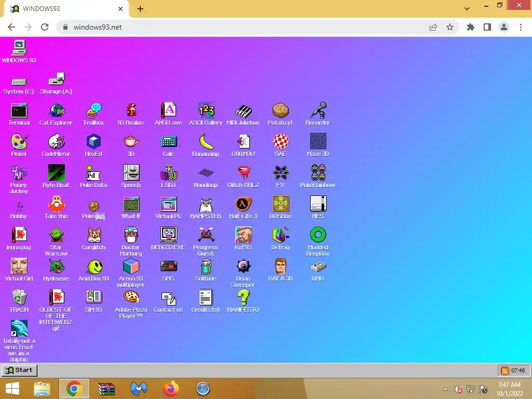
Task: Open GAFA 3D icon
Action: point(280,270)
